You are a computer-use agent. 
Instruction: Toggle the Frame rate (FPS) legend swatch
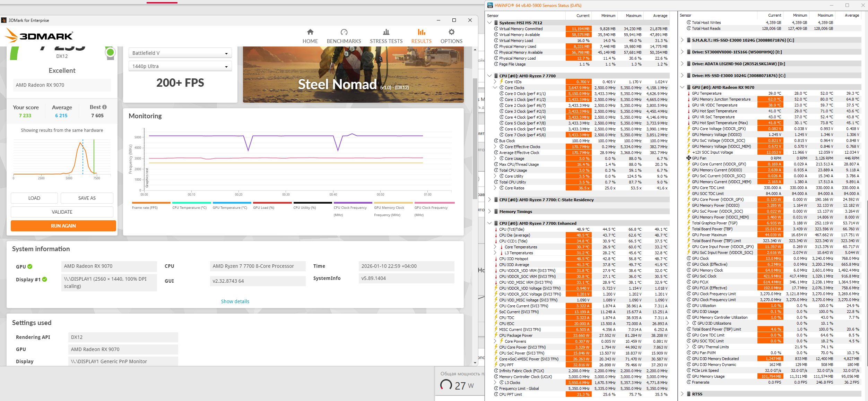(x=151, y=203)
